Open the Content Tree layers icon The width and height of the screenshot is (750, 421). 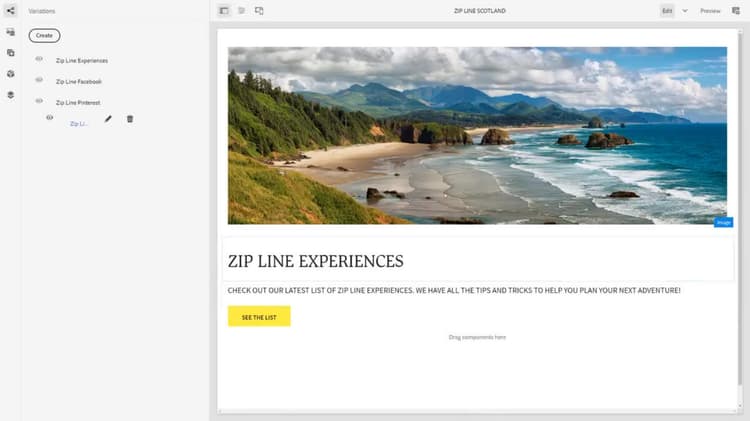(x=11, y=95)
